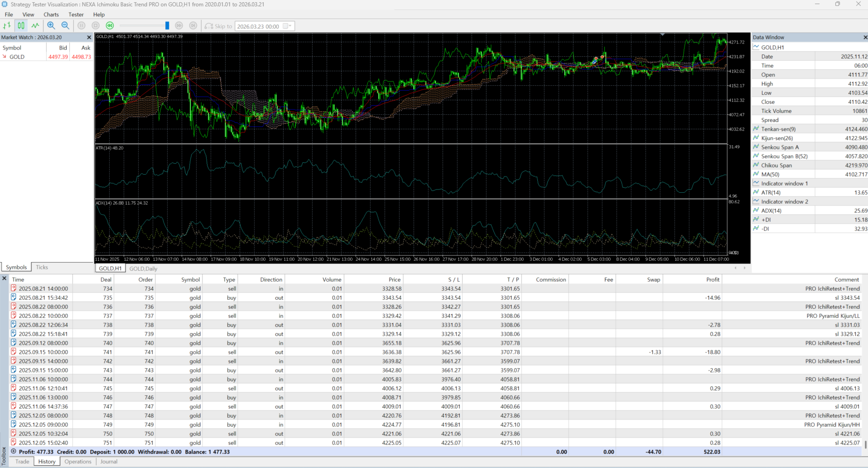Close the Market Watch panel
The width and height of the screenshot is (868, 468).
coord(89,37)
